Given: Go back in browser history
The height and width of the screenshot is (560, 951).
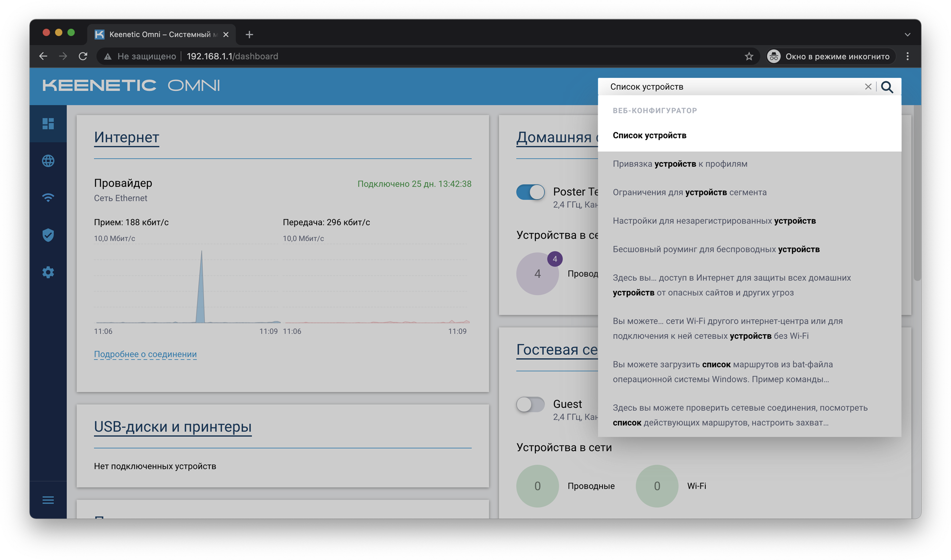Looking at the screenshot, I should [43, 56].
